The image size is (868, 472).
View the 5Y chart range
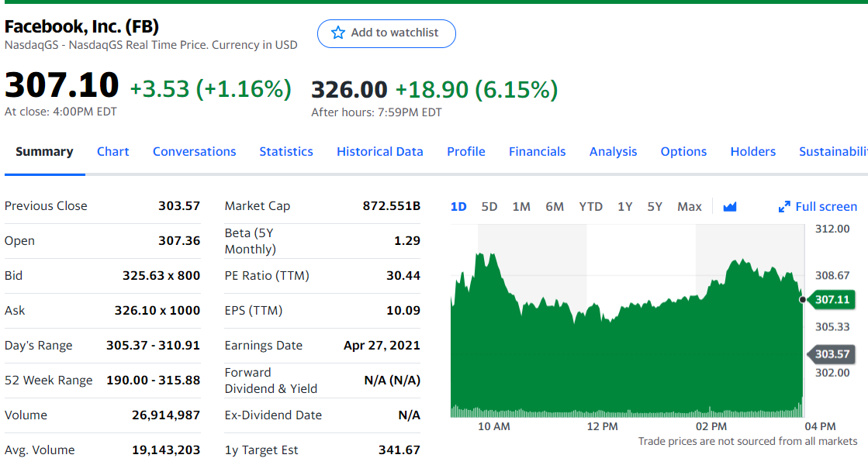[655, 207]
